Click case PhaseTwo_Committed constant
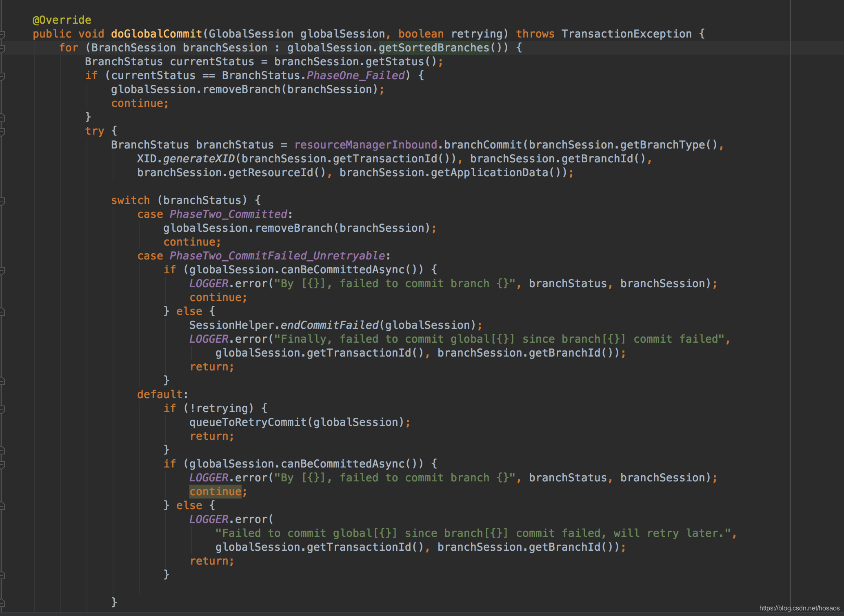The height and width of the screenshot is (616, 844). 228,214
